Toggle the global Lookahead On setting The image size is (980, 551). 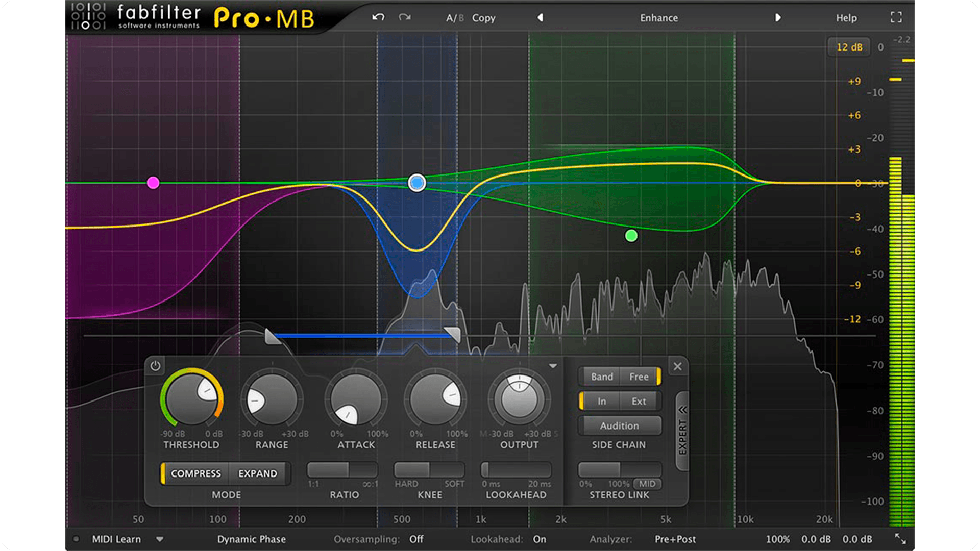540,539
